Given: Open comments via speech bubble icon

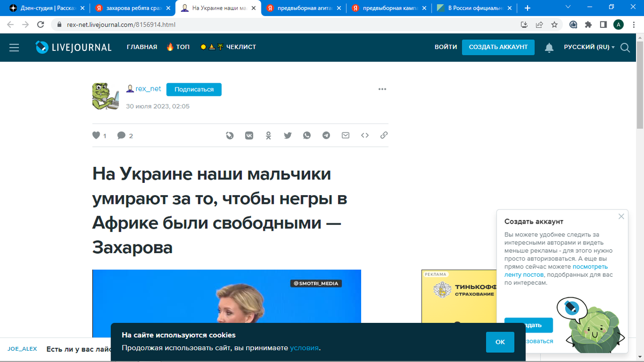Looking at the screenshot, I should click(121, 136).
